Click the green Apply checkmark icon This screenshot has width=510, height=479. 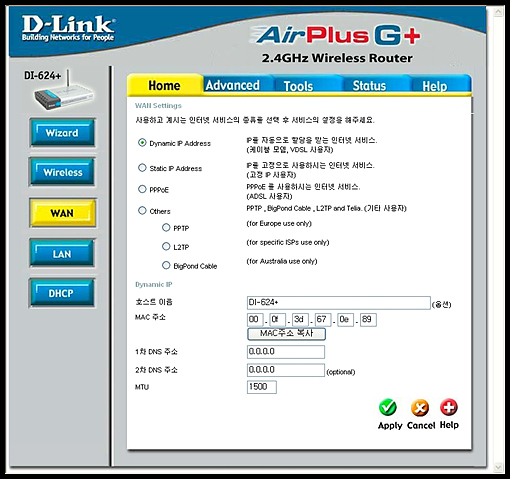(x=388, y=407)
